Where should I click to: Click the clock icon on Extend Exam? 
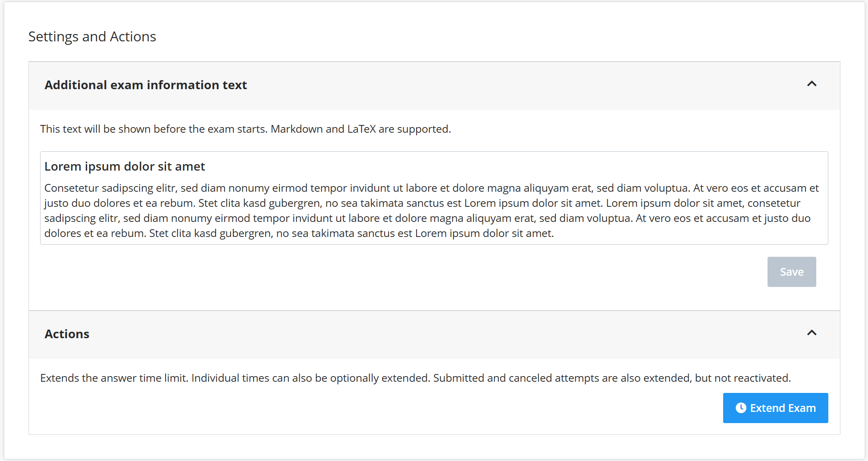click(740, 408)
